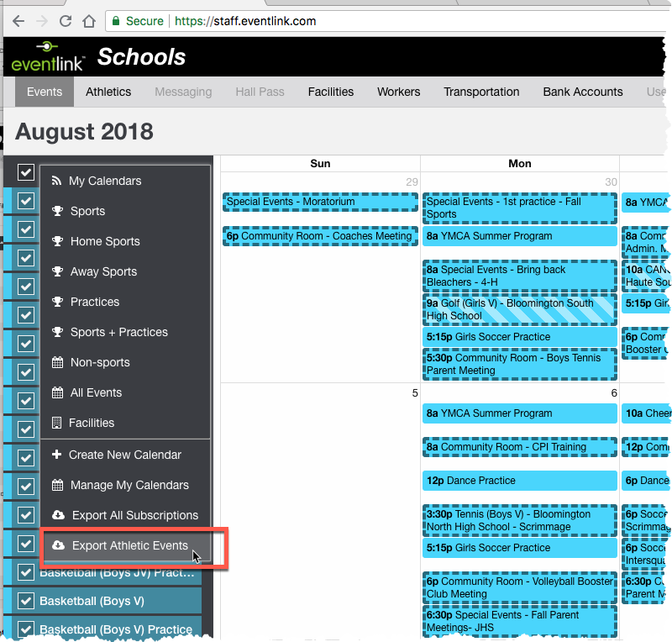The width and height of the screenshot is (672, 642).
Task: Click the calendar icon beside Non-sports
Action: pos(57,362)
